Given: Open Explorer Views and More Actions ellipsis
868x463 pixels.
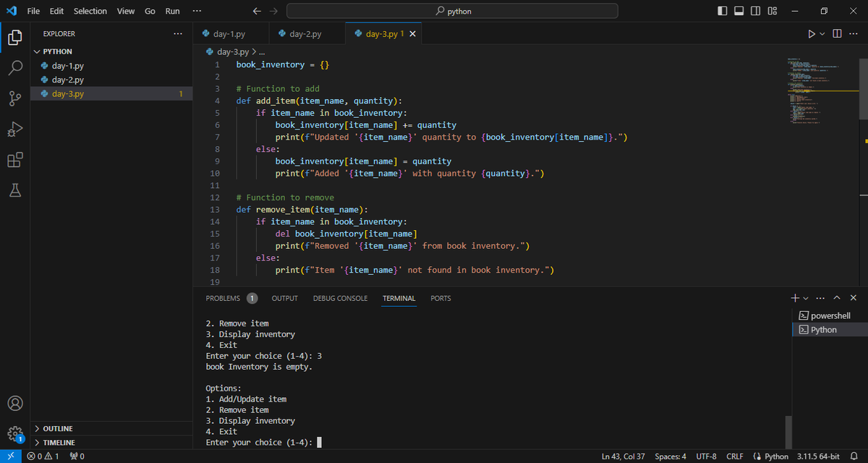Looking at the screenshot, I should click(178, 34).
